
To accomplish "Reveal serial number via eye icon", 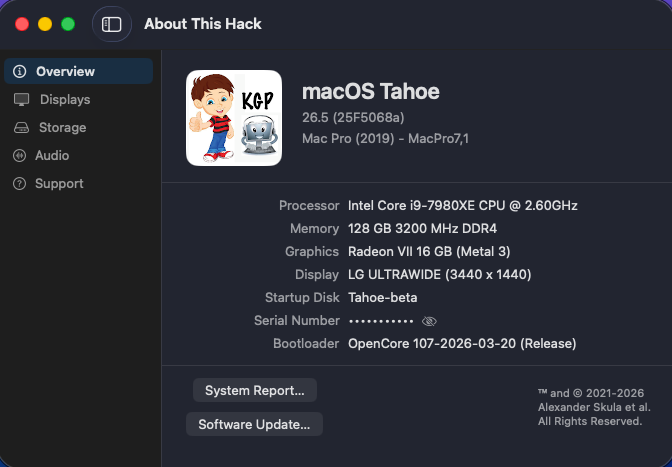I will (429, 321).
